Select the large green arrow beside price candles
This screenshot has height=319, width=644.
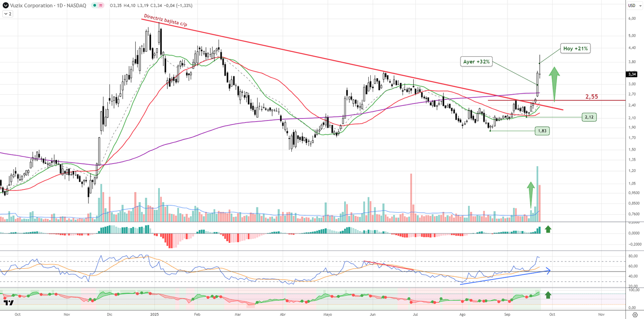[554, 83]
